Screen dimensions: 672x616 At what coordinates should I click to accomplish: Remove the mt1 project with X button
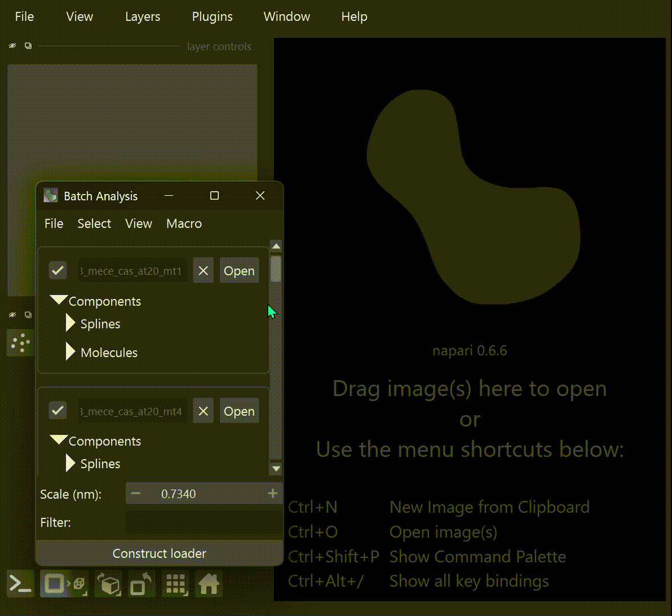(203, 271)
